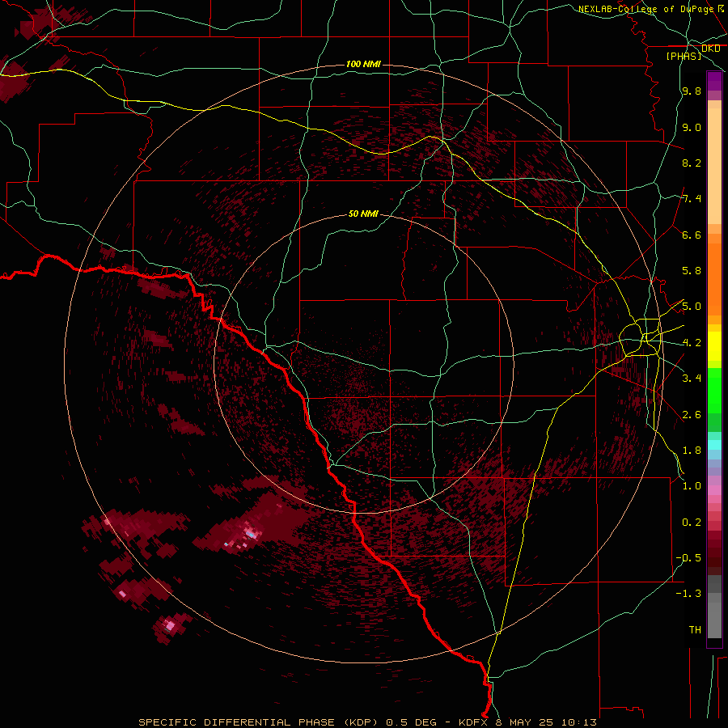Pick the cyan band of the color scale
Screen dimensions: 728x728
click(x=714, y=445)
